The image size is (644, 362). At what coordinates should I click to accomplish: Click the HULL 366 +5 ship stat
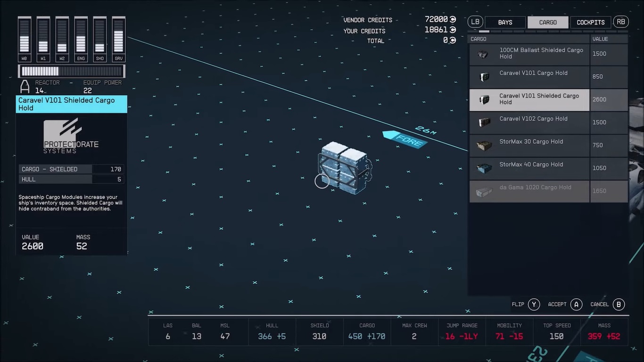point(272,332)
